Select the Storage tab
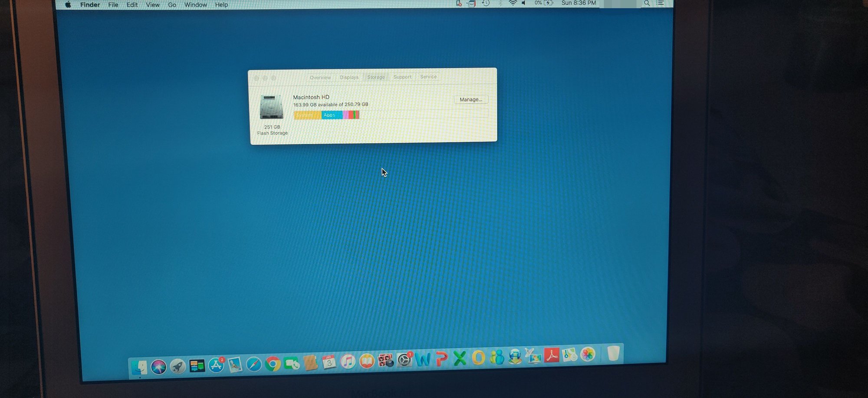The image size is (868, 398). click(x=376, y=77)
